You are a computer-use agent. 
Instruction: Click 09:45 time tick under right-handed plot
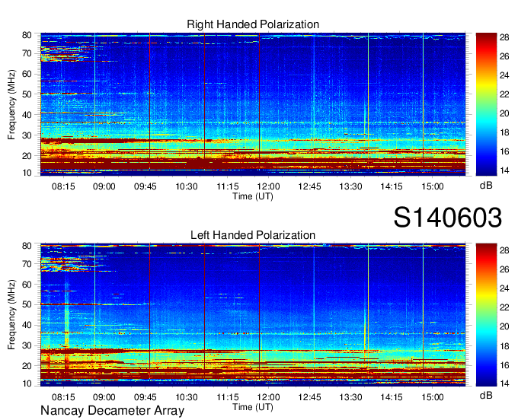145,186
